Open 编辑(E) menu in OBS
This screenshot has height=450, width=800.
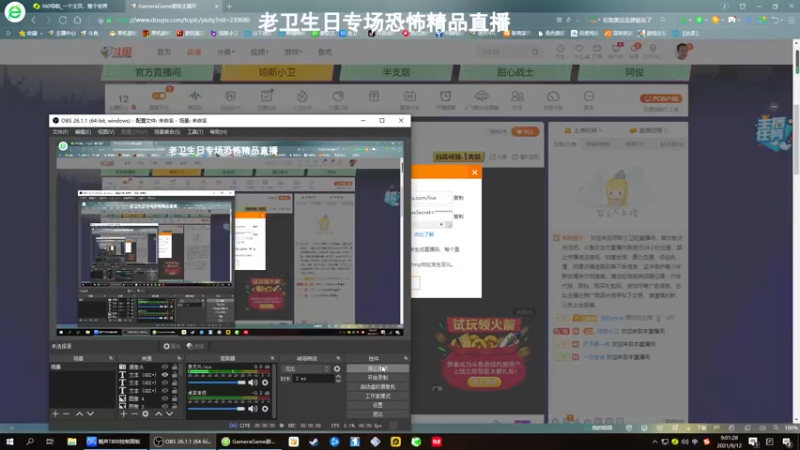point(83,132)
